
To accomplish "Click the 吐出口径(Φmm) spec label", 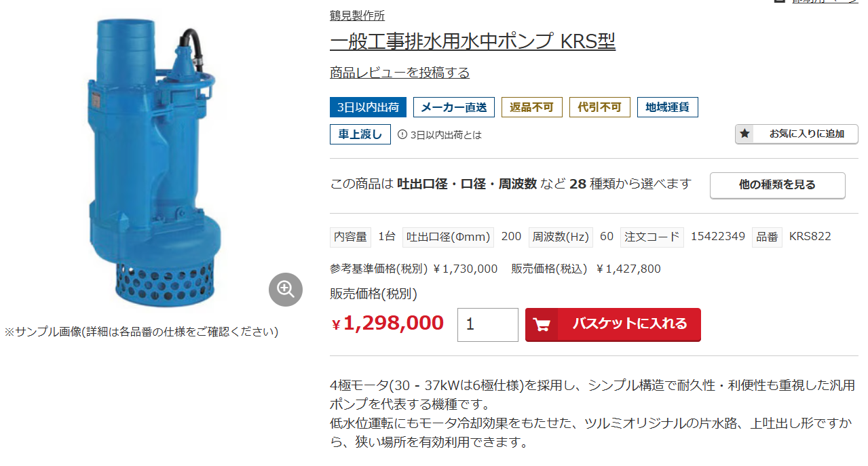I will pos(448,237).
